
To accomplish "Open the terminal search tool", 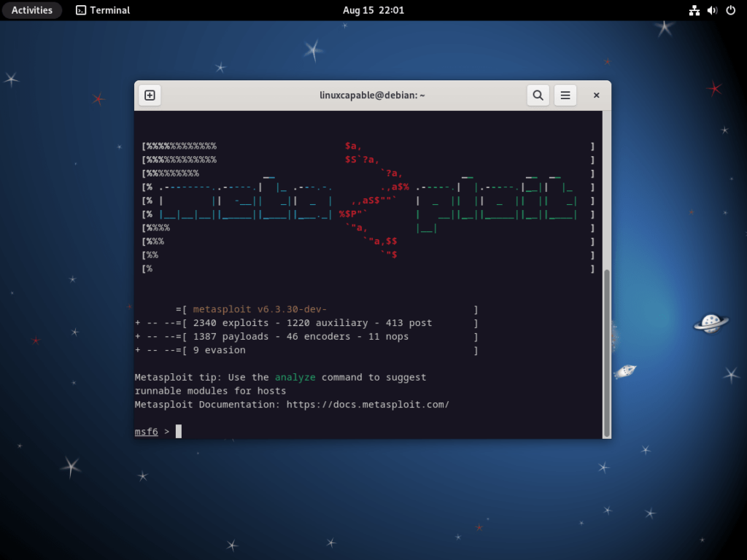I will click(x=538, y=96).
